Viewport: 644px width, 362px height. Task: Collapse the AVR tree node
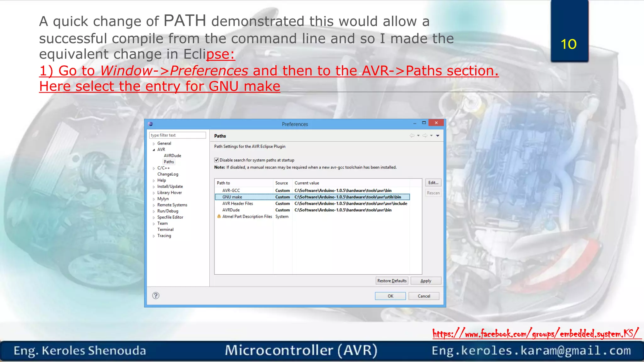154,150
